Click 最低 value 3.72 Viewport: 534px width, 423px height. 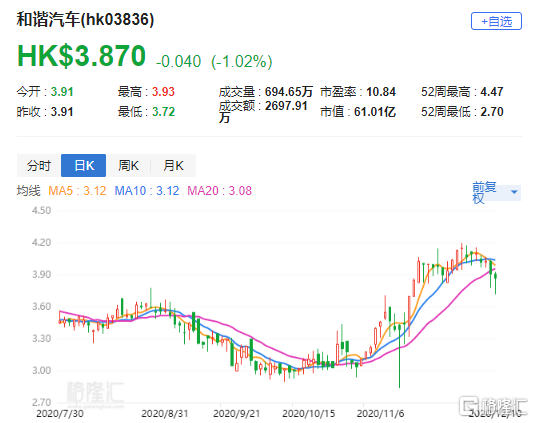(163, 112)
